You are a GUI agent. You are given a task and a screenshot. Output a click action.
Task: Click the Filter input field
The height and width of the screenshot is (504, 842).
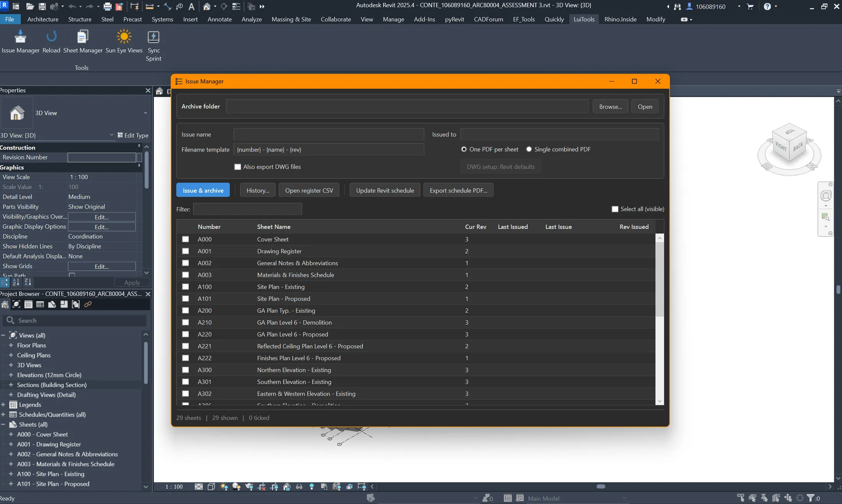247,209
